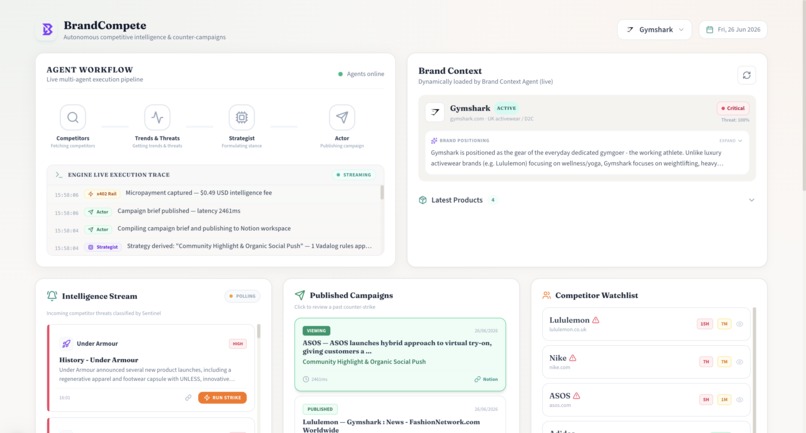Click the HIGH severity tag on Under Armour

237,344
